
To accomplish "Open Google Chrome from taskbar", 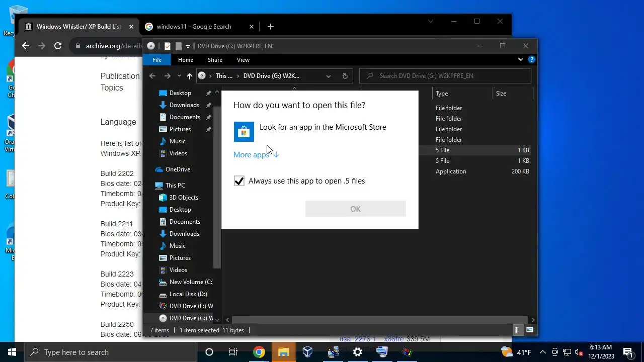I will coord(259,352).
